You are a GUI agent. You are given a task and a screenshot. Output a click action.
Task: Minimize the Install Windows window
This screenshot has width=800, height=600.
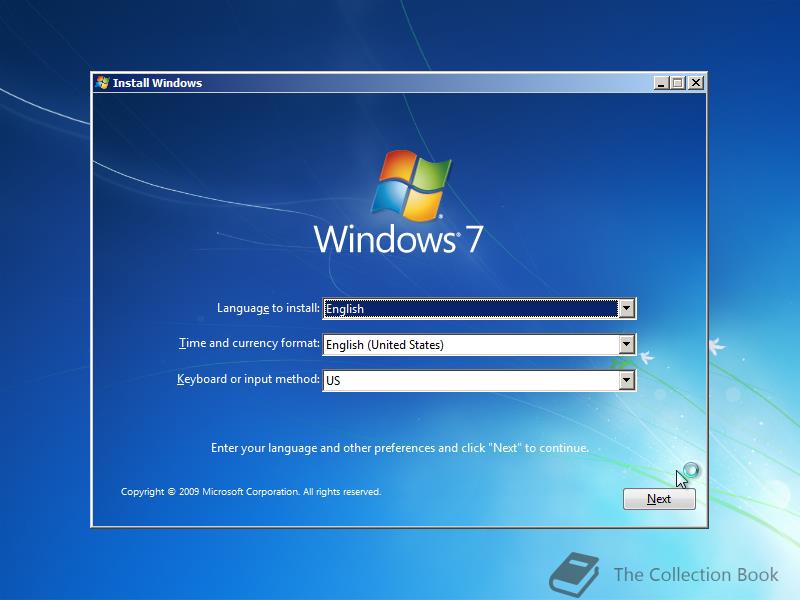coord(661,83)
